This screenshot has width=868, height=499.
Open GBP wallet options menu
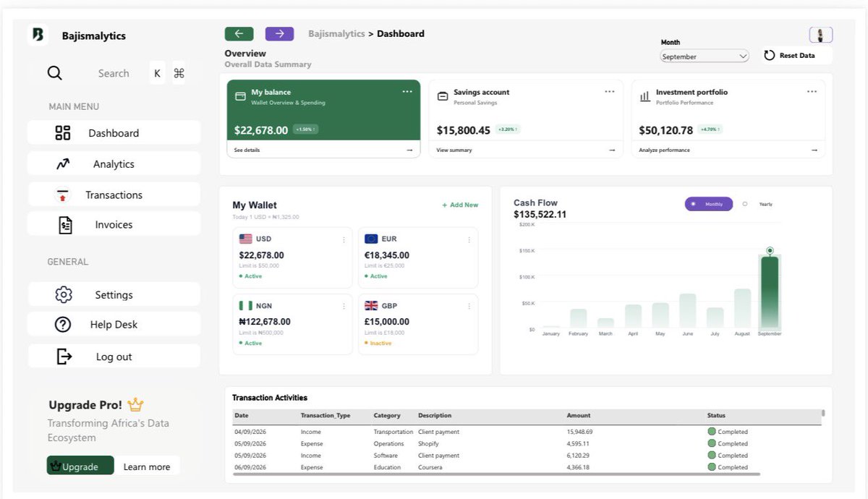coord(469,307)
